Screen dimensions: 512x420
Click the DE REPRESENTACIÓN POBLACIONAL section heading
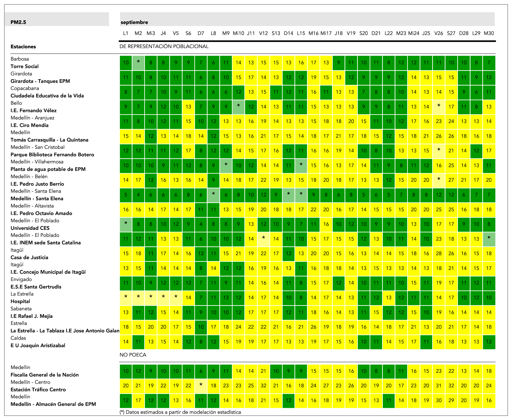164,46
